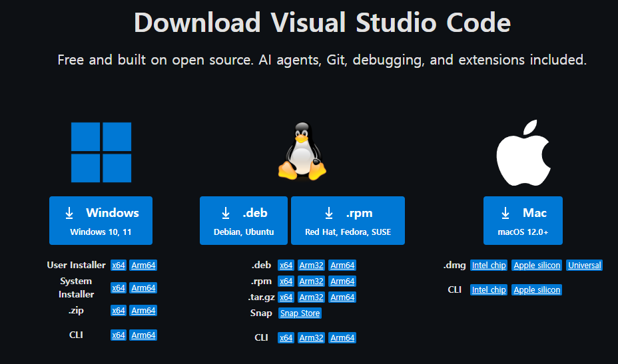The image size is (618, 364).
Task: Download the Linux .deb x64 link
Action: (x=286, y=265)
